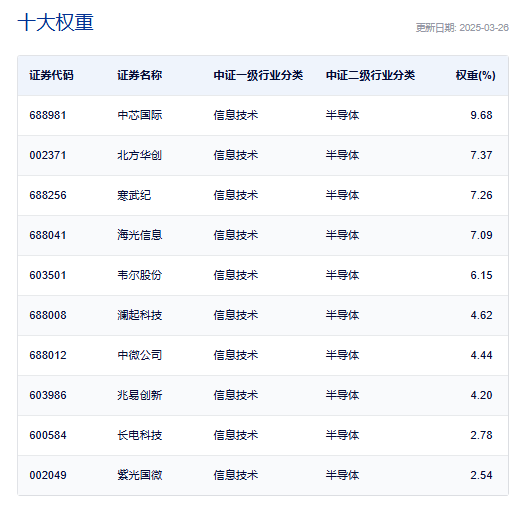530x515 pixels.
Task: Select the 海光信息 entry
Action: 140,235
